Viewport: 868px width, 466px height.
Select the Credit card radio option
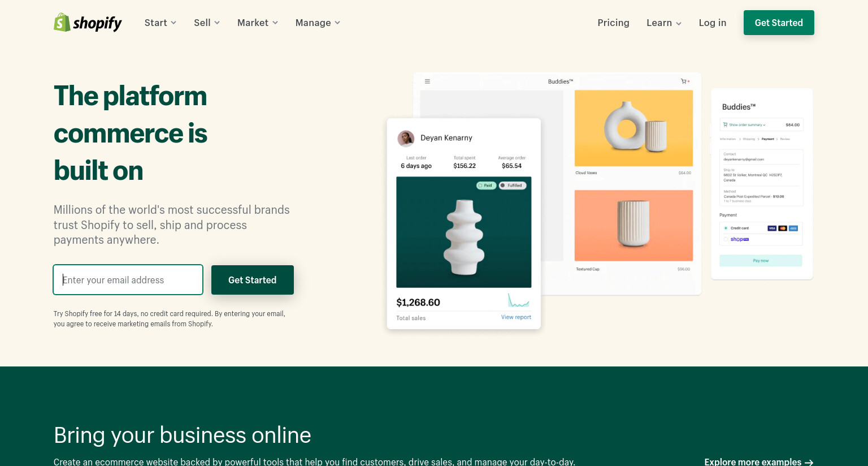[x=726, y=228]
